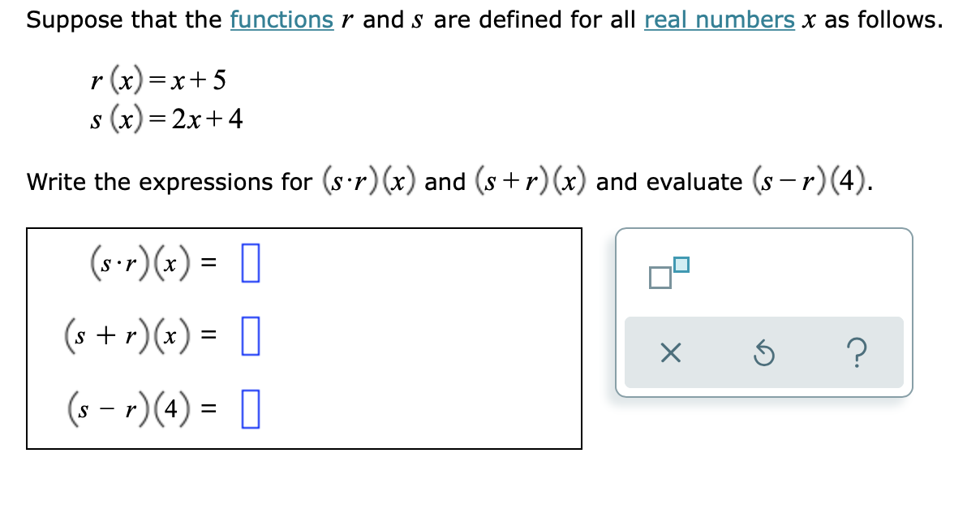Click inside the (s − r)(4) answer box

[248, 409]
